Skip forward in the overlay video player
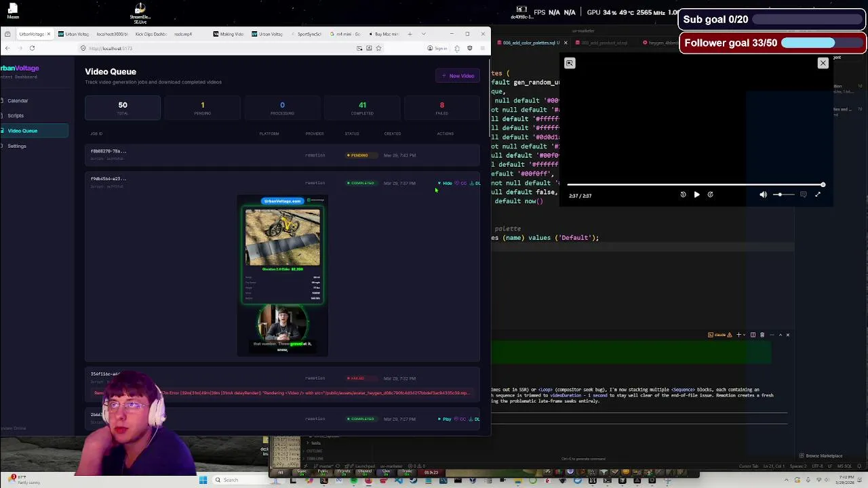The height and width of the screenshot is (488, 868). pyautogui.click(x=710, y=195)
